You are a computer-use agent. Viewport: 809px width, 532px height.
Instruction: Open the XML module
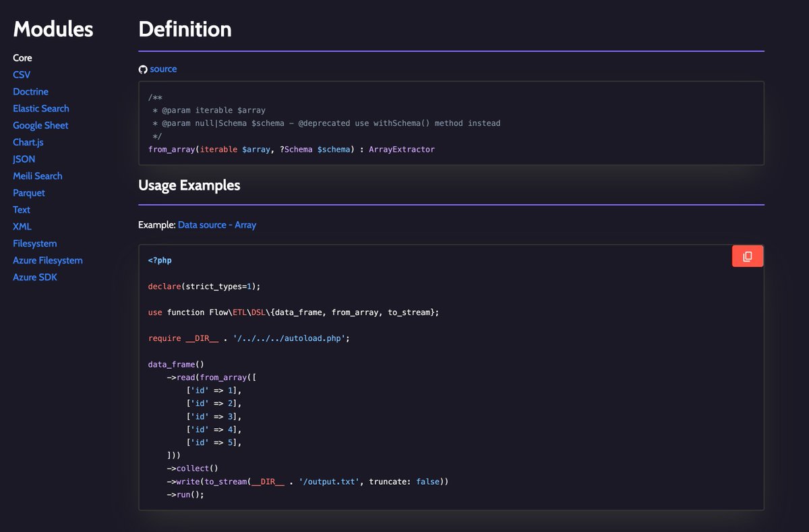(22, 227)
